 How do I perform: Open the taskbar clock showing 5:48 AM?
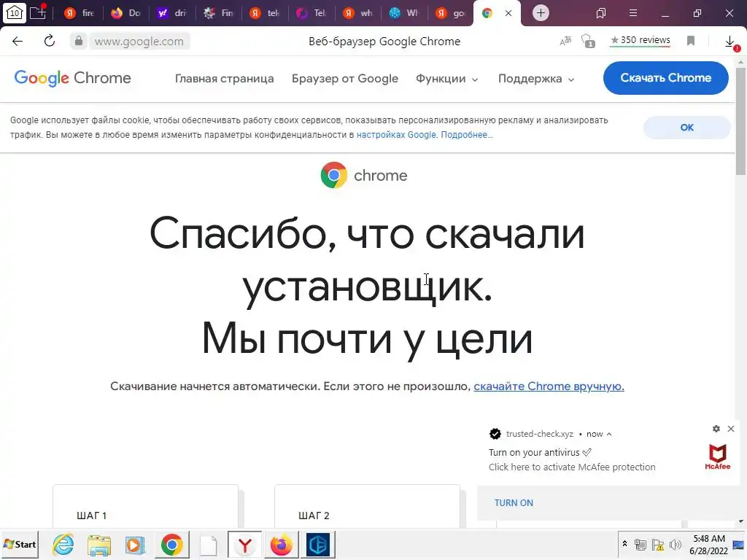[708, 545]
